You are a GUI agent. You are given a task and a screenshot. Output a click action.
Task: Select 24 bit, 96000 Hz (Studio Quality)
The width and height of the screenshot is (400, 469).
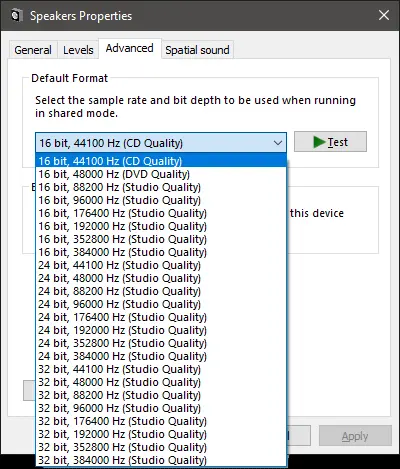point(161,304)
